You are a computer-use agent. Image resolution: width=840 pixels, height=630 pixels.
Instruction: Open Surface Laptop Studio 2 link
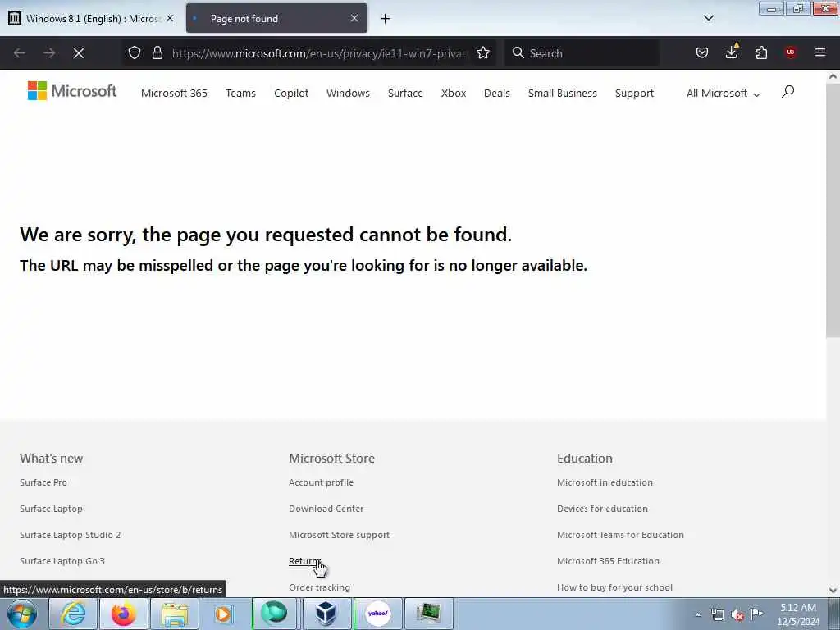(71, 535)
